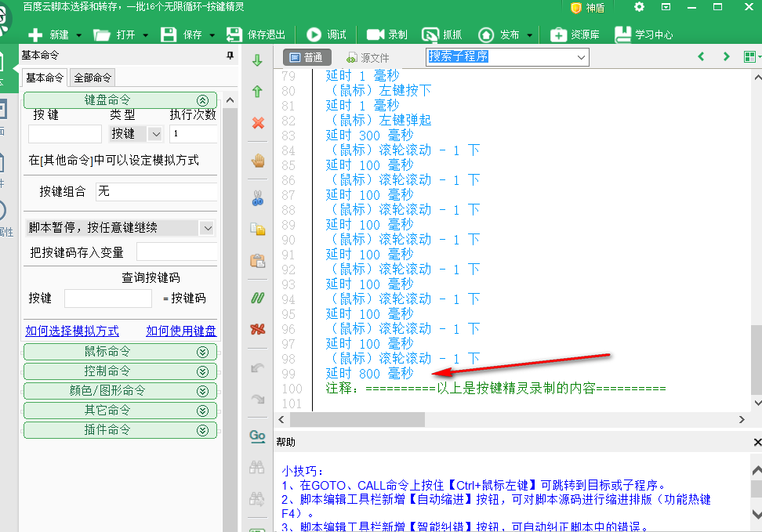Click the layout grid icon at top right
762x532 pixels.
click(749, 57)
